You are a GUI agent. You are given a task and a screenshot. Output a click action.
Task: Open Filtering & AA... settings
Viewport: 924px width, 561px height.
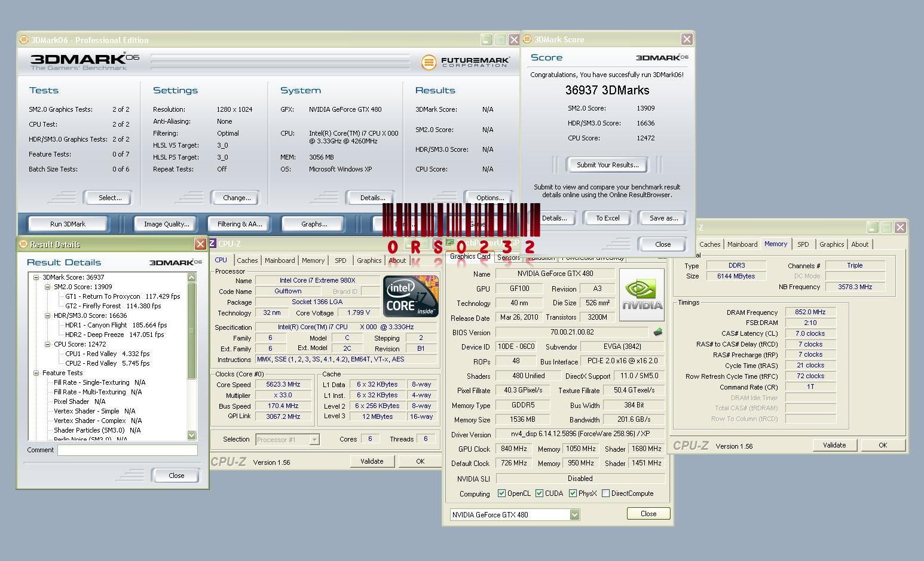240,224
